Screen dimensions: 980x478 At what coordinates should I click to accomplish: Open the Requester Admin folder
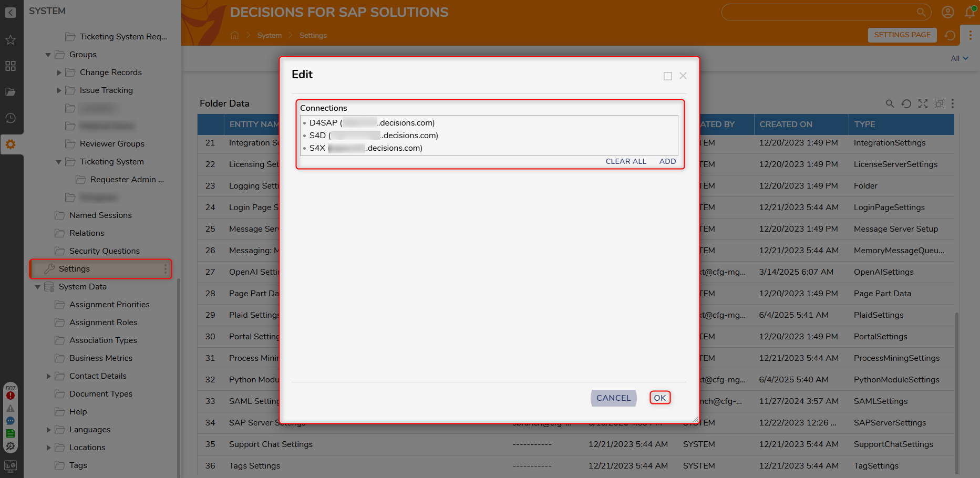pos(127,180)
